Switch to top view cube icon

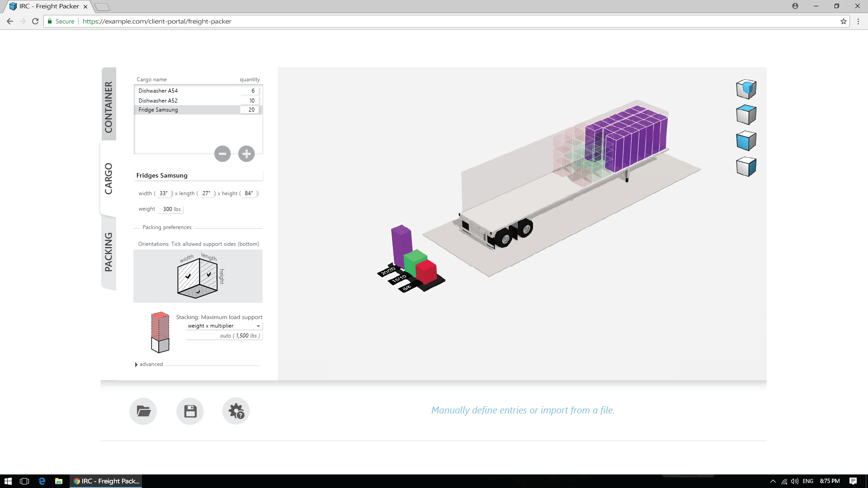pos(746,115)
